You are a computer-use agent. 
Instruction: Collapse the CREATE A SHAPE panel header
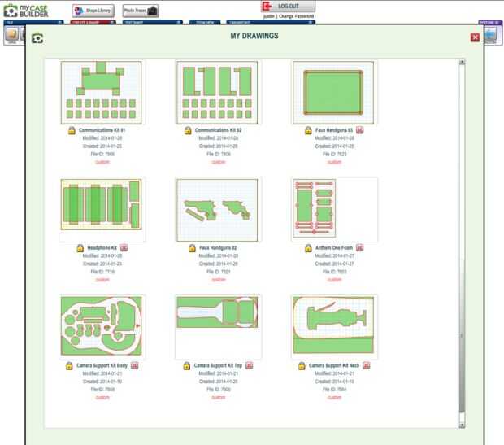point(93,22)
